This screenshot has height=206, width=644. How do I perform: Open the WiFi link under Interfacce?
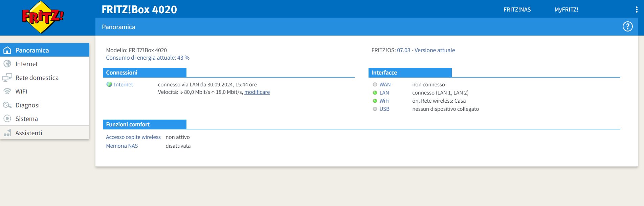384,101
